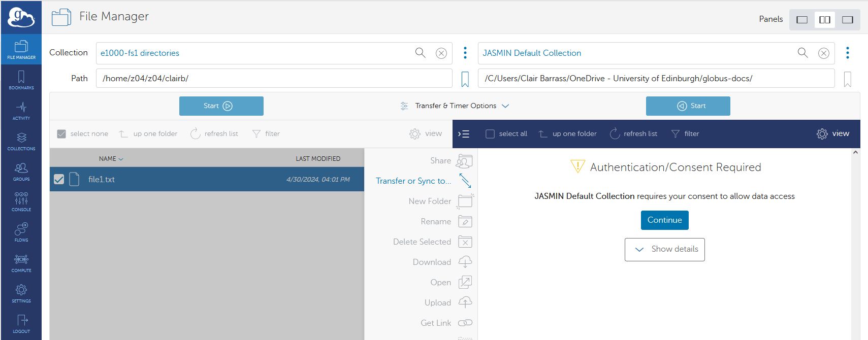This screenshot has height=340, width=868.
Task: Expand Show details
Action: point(664,250)
